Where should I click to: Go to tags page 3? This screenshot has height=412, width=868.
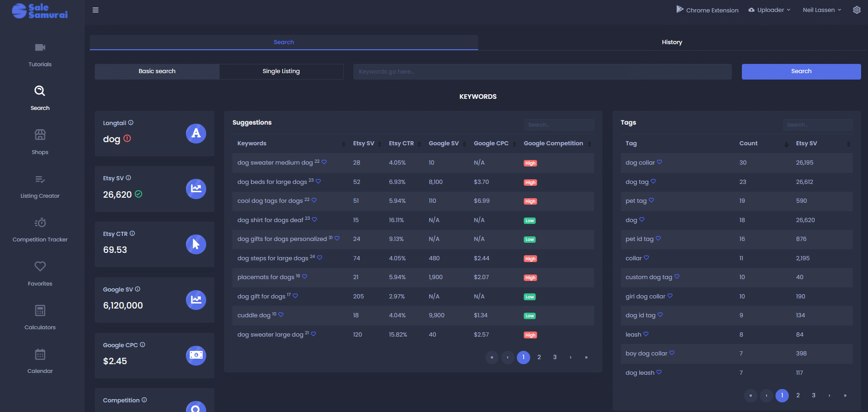coord(814,395)
